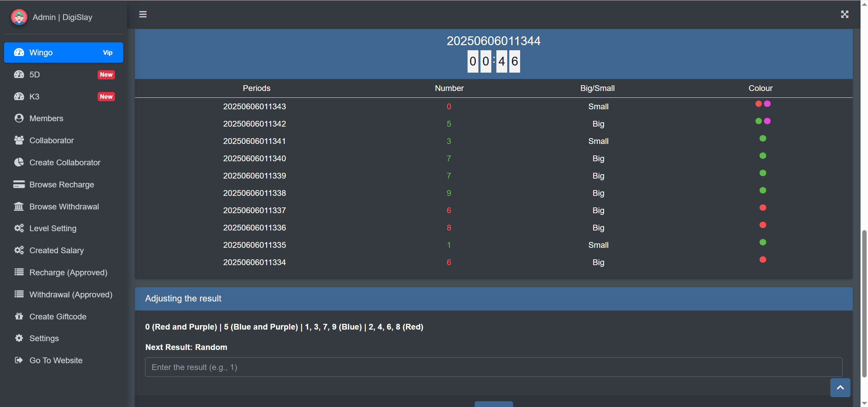Open Create Collaborator page

(x=65, y=163)
